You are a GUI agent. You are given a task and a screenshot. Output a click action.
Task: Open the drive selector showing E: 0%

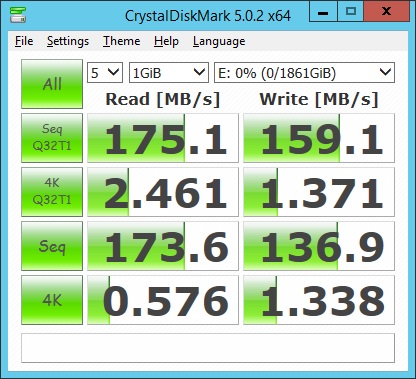[x=304, y=72]
